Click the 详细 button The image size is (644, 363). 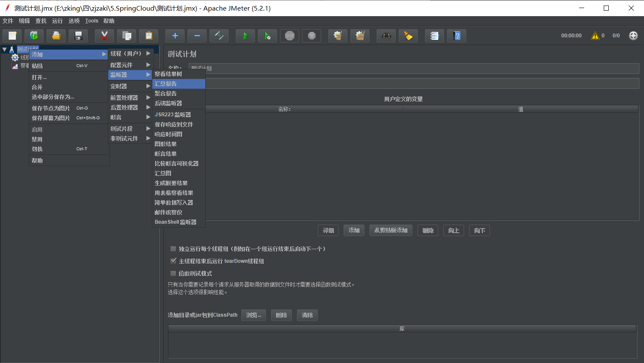point(328,231)
